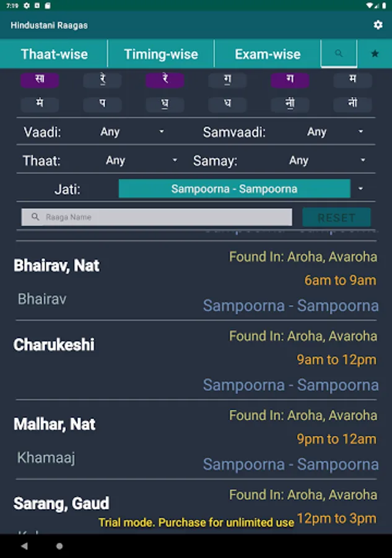Open the search tab magnifier icon
This screenshot has height=558, width=392.
click(x=339, y=53)
